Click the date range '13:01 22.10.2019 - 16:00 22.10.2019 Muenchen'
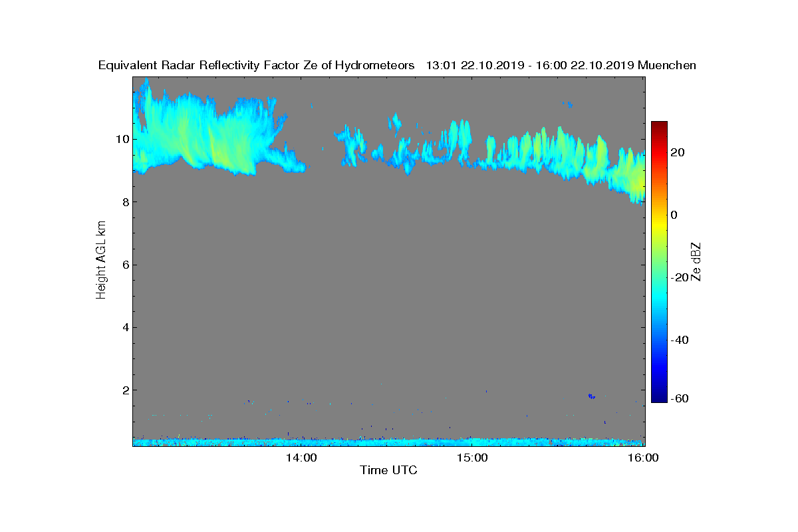The height and width of the screenshot is (532, 798). (561, 65)
